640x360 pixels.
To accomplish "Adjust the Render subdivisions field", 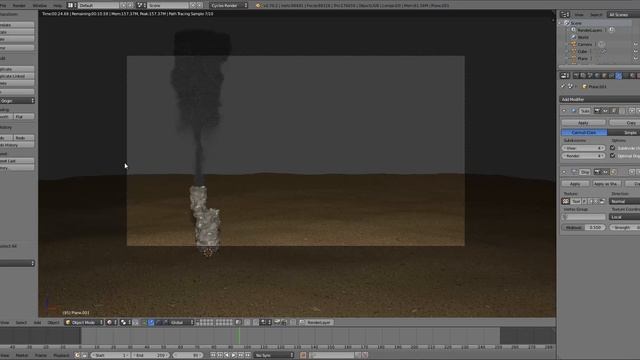I will pos(583,156).
